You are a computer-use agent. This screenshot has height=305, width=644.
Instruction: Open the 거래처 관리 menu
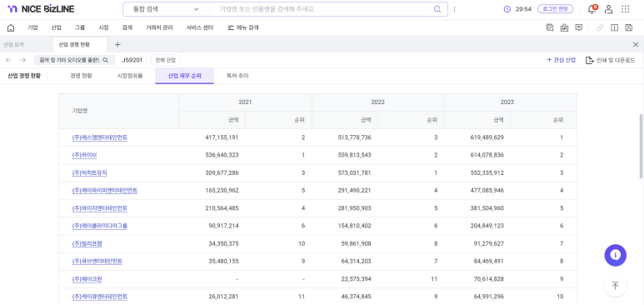(159, 28)
